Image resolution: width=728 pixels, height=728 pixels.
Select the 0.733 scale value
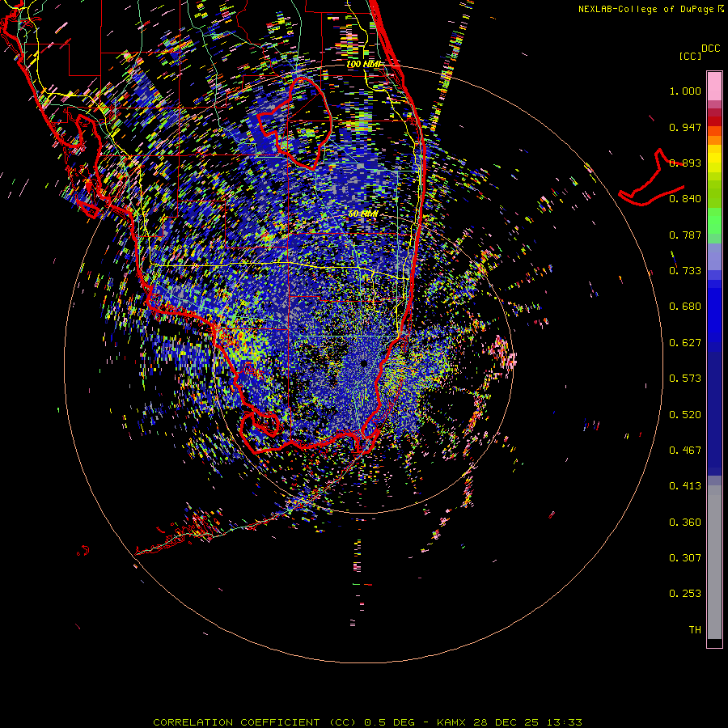point(685,271)
